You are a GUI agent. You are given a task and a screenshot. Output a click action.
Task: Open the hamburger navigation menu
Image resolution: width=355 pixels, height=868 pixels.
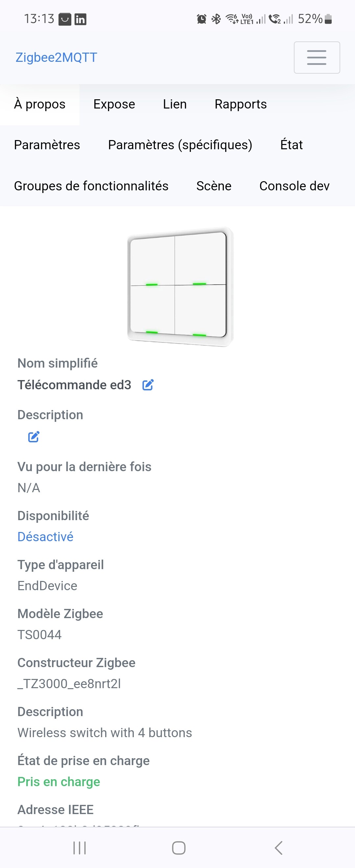pyautogui.click(x=317, y=57)
